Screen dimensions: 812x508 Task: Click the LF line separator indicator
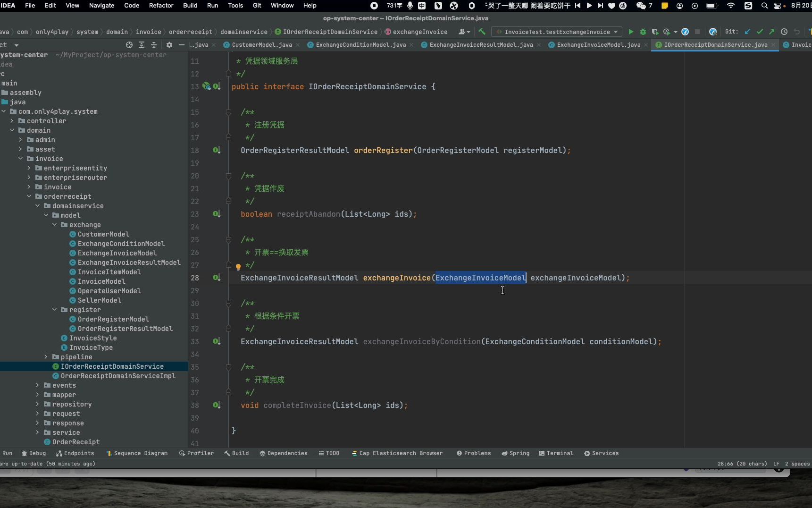click(x=776, y=464)
